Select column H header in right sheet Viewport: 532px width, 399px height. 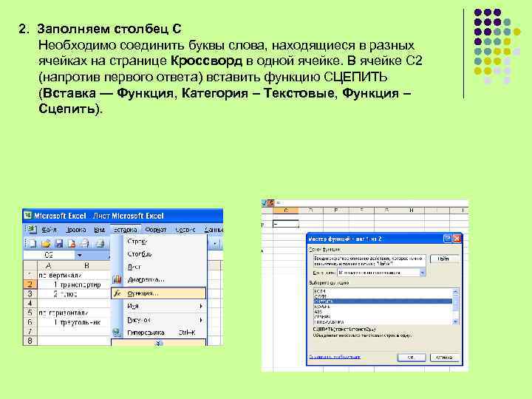412,211
